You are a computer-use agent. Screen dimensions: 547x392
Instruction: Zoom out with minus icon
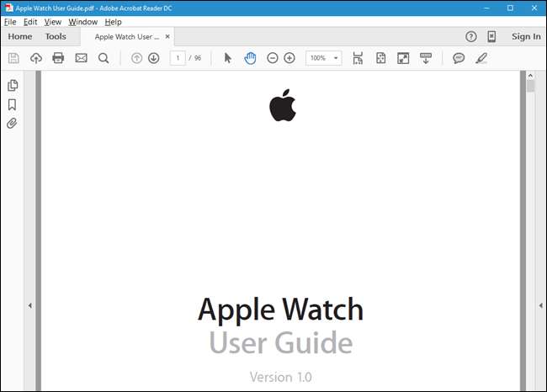point(272,58)
